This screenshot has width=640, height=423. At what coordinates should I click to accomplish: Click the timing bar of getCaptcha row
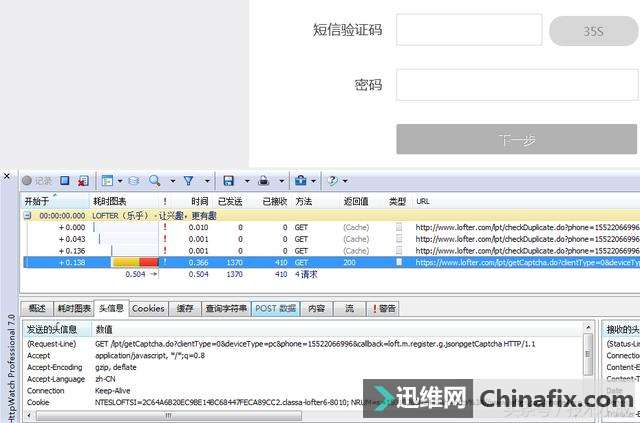pos(135,262)
